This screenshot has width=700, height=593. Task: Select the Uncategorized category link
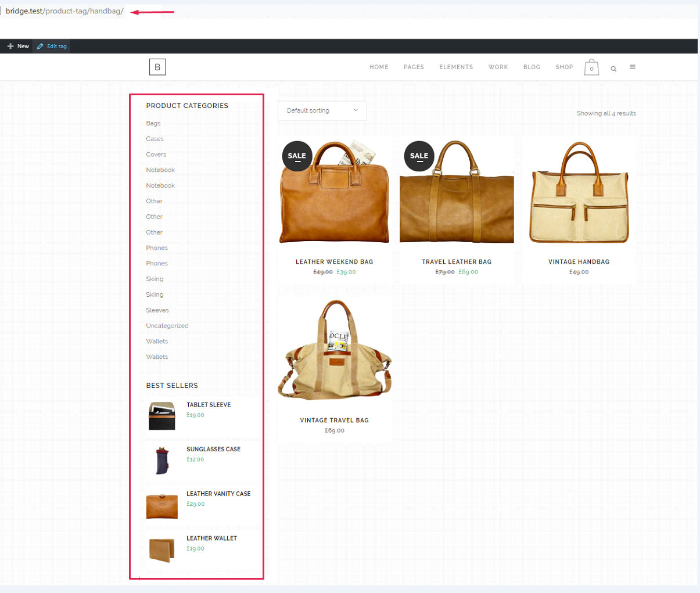click(x=167, y=326)
